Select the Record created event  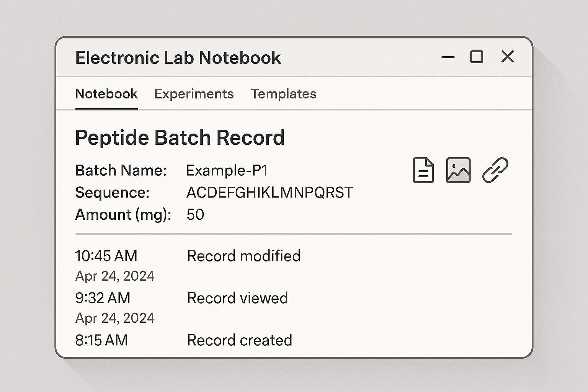239,340
